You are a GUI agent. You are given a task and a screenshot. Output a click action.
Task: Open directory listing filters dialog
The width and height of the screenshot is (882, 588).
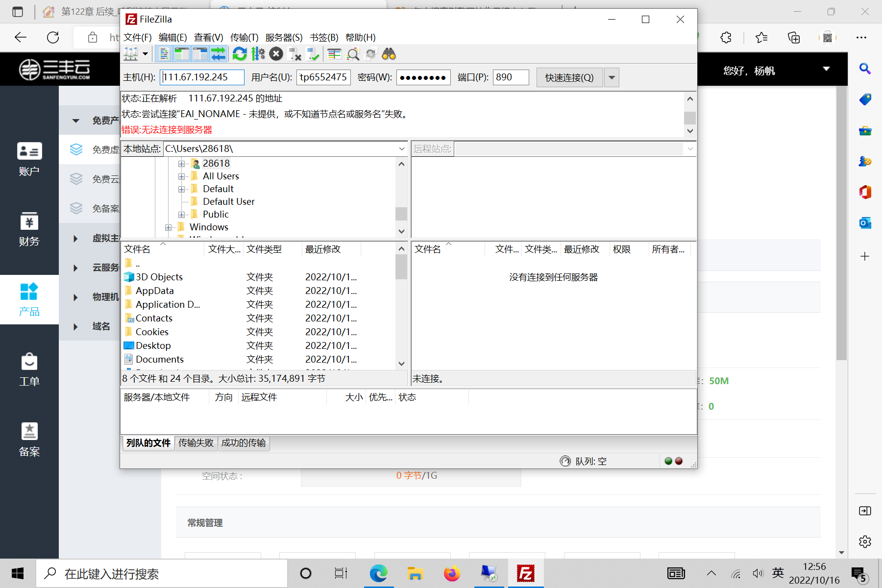(x=334, y=54)
